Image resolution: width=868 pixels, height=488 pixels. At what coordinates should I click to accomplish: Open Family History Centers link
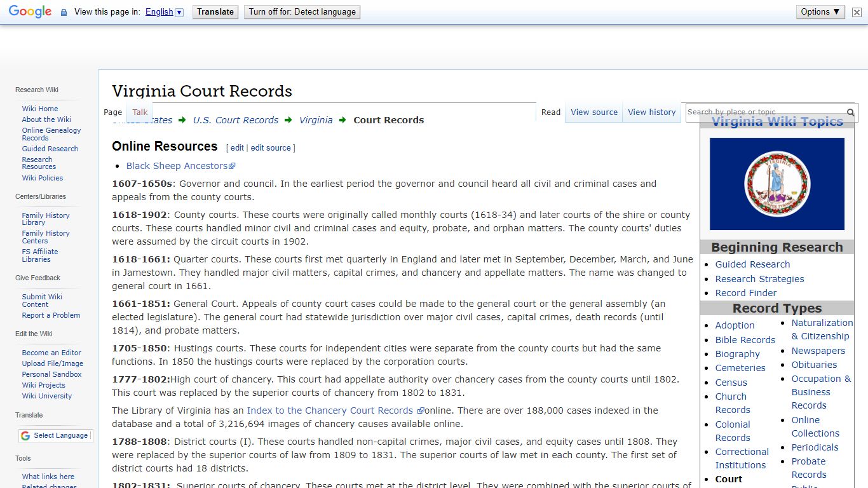pyautogui.click(x=46, y=237)
